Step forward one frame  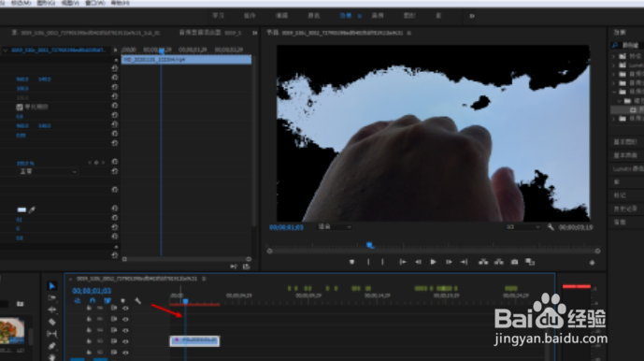449,262
